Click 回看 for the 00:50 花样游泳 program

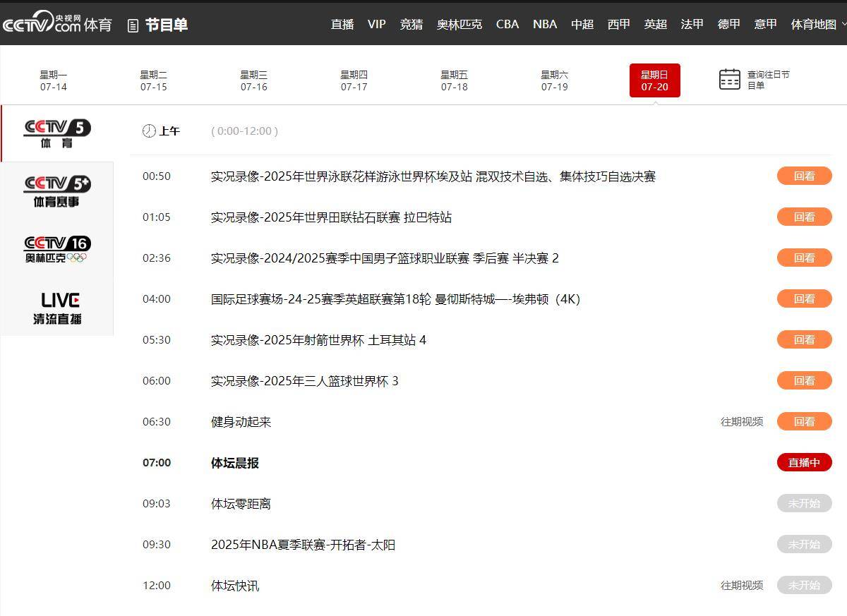point(805,176)
